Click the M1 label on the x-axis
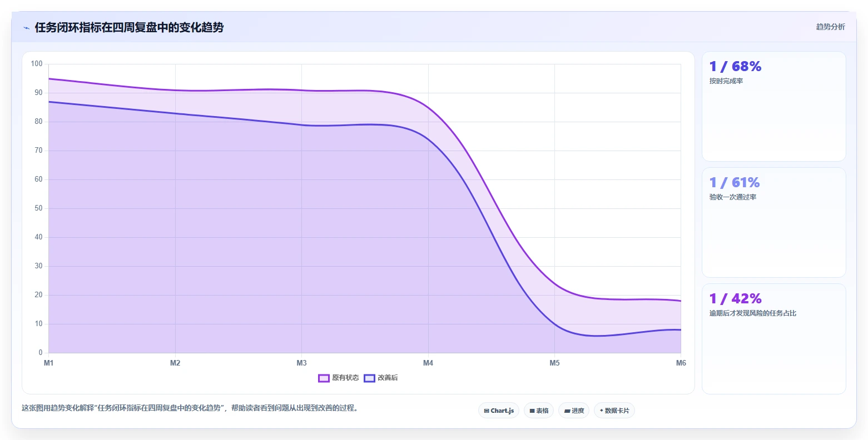 point(49,363)
